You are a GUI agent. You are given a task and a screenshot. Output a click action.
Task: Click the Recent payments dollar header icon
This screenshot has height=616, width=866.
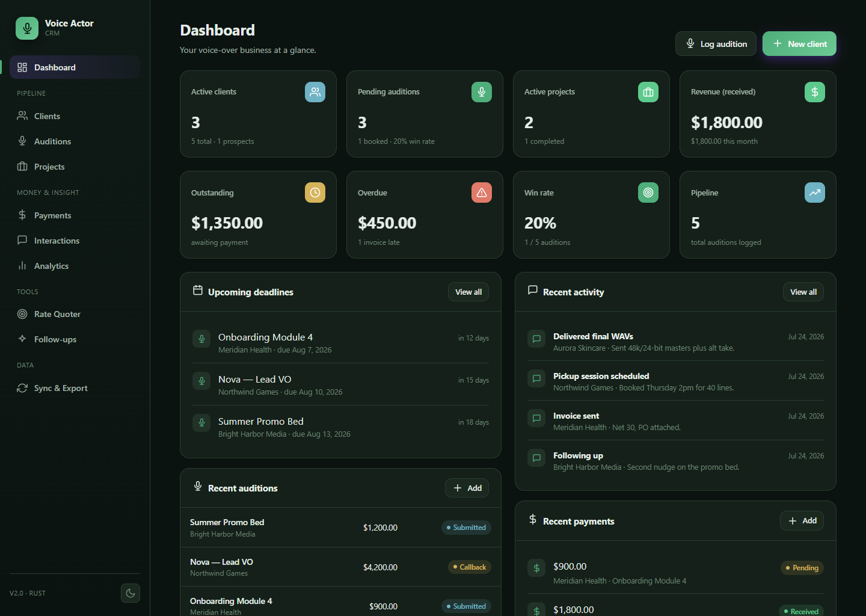(533, 519)
